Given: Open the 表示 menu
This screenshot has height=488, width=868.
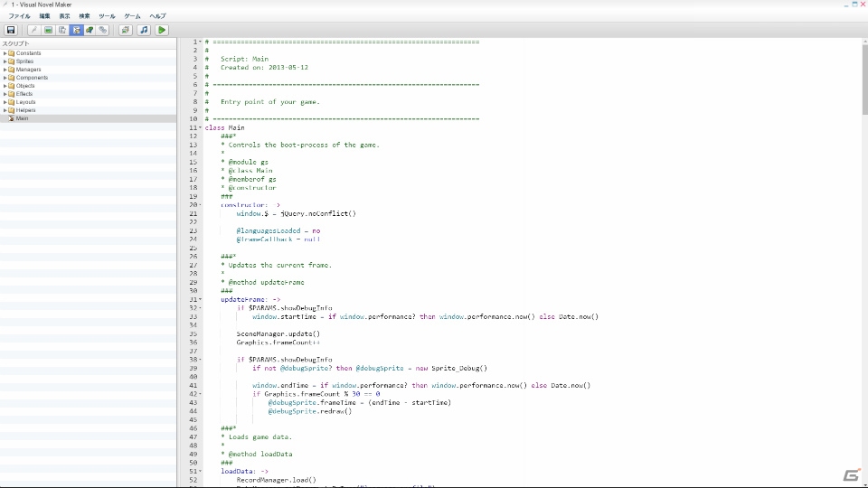Looking at the screenshot, I should pos(64,16).
